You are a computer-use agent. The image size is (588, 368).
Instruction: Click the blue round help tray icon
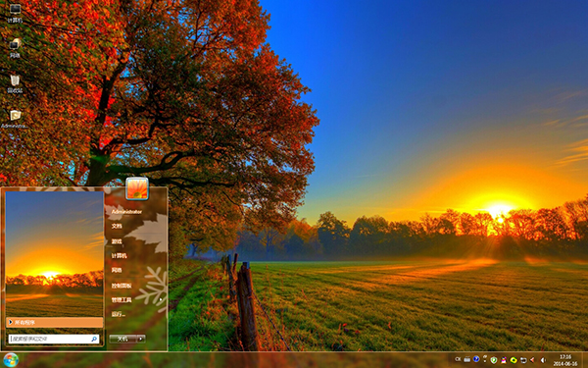point(476,359)
